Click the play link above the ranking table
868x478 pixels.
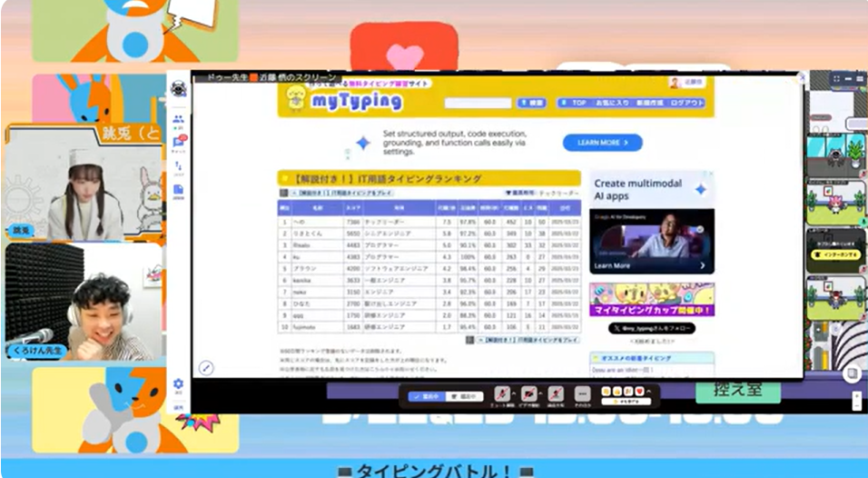[x=341, y=193]
